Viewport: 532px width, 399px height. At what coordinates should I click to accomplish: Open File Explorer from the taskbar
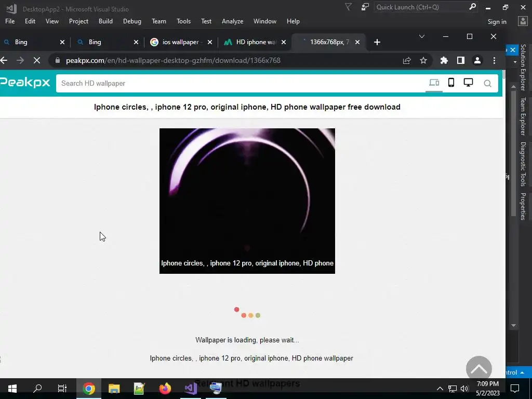[114, 389]
